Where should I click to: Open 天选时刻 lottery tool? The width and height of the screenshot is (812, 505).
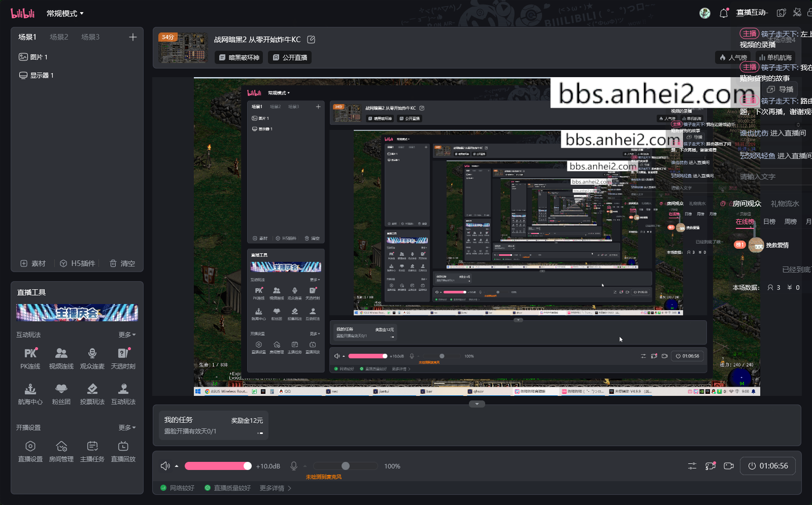(x=123, y=358)
